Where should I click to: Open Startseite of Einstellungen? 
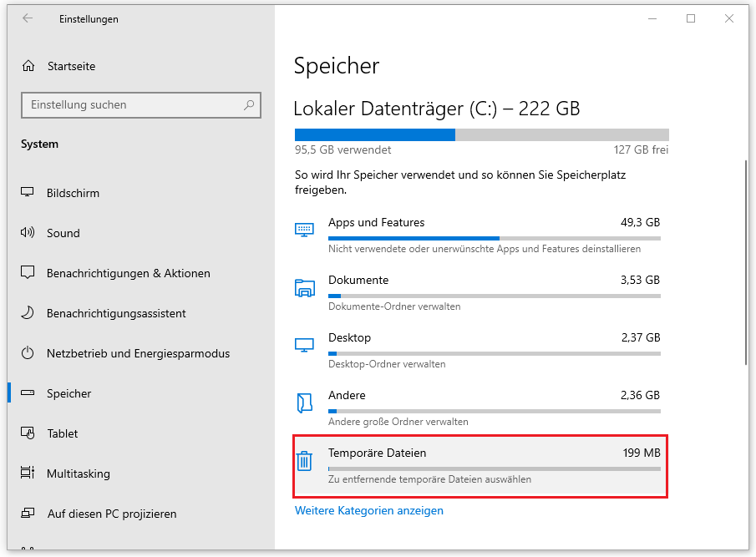point(72,66)
